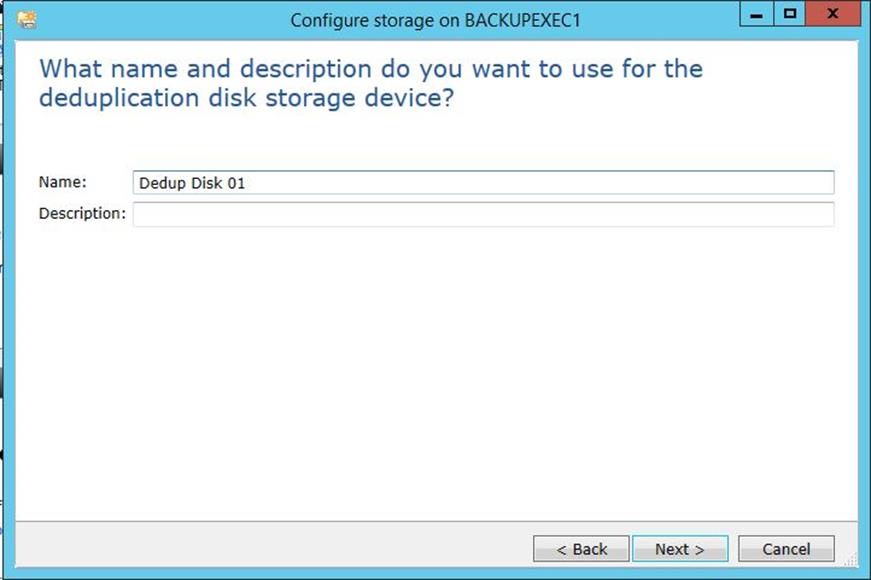
Task: Place cursor after 'Dedup Disk 01' text
Action: coord(247,183)
